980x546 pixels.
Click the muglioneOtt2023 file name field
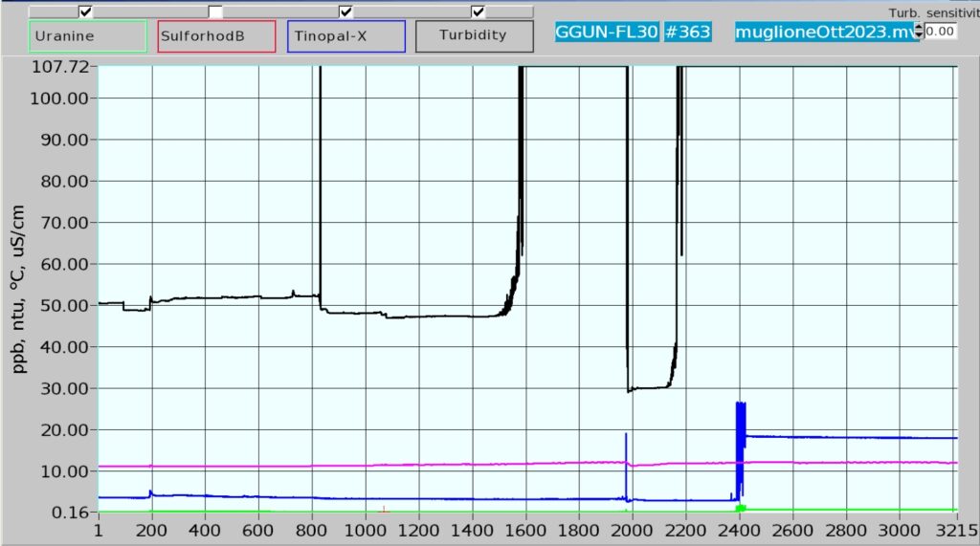pos(823,32)
